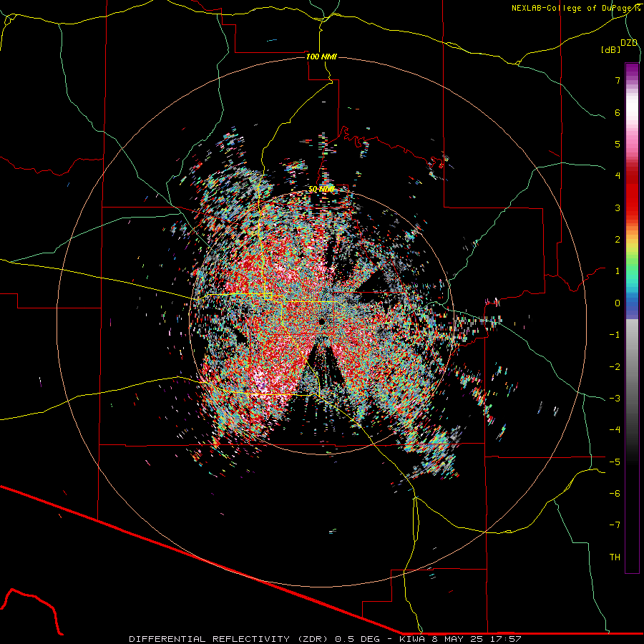Viewport: 644px width, 644px height.
Task: Click the 5 value on the color scale
Action: tap(618, 144)
